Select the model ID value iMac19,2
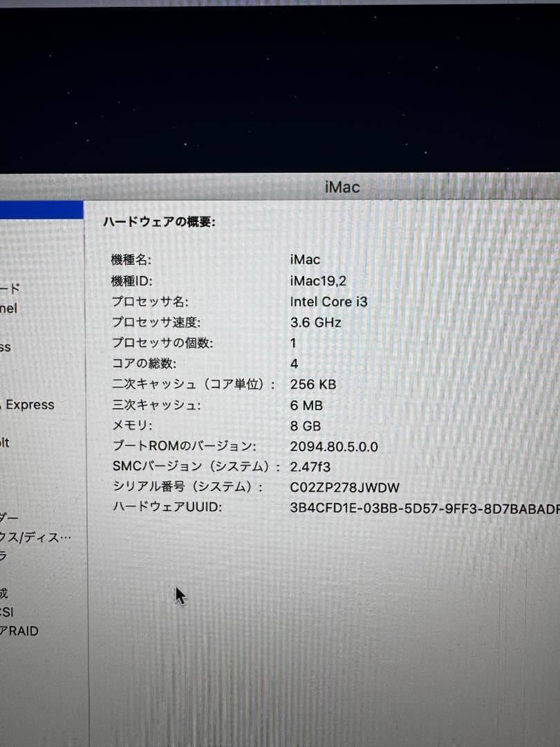The width and height of the screenshot is (560, 747). coord(318,281)
